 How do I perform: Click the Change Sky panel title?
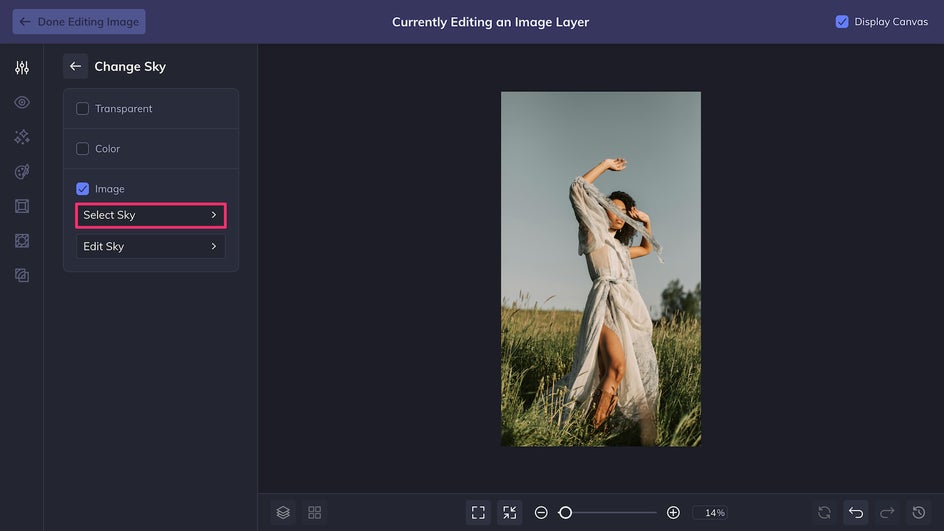pyautogui.click(x=130, y=66)
